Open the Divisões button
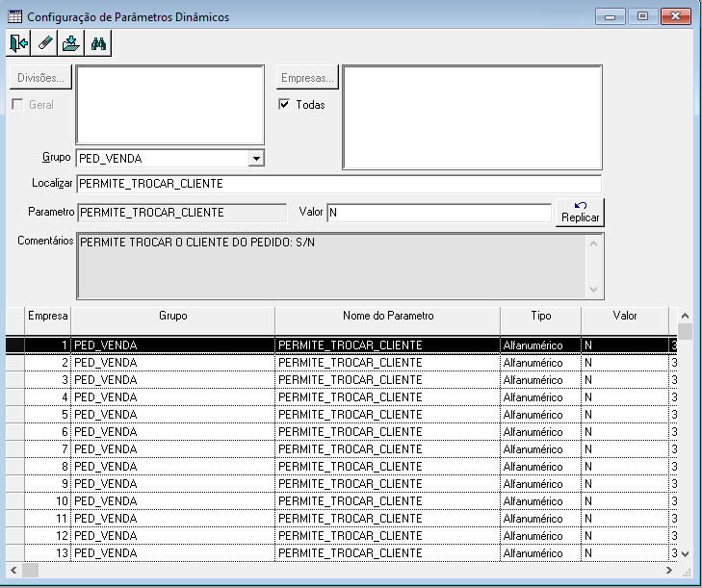Viewport: 702px width, 588px height. 40,77
